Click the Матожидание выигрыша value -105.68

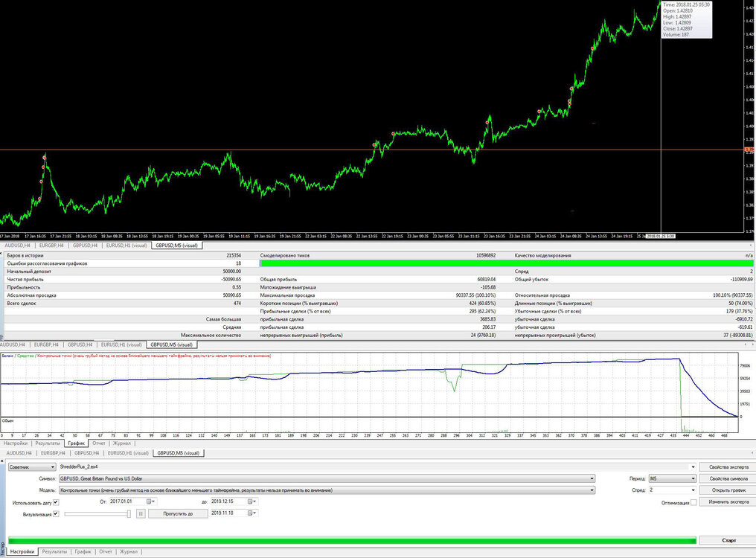(488, 287)
